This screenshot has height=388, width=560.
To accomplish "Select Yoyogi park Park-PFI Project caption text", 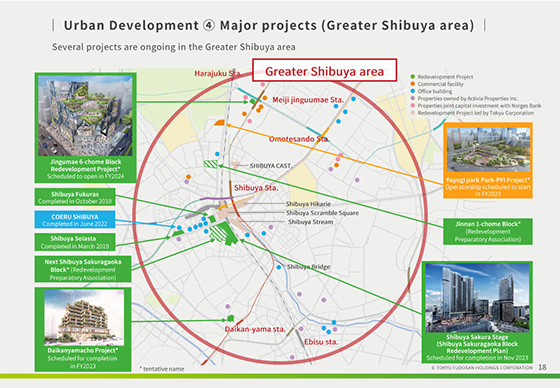I will 488,187.
